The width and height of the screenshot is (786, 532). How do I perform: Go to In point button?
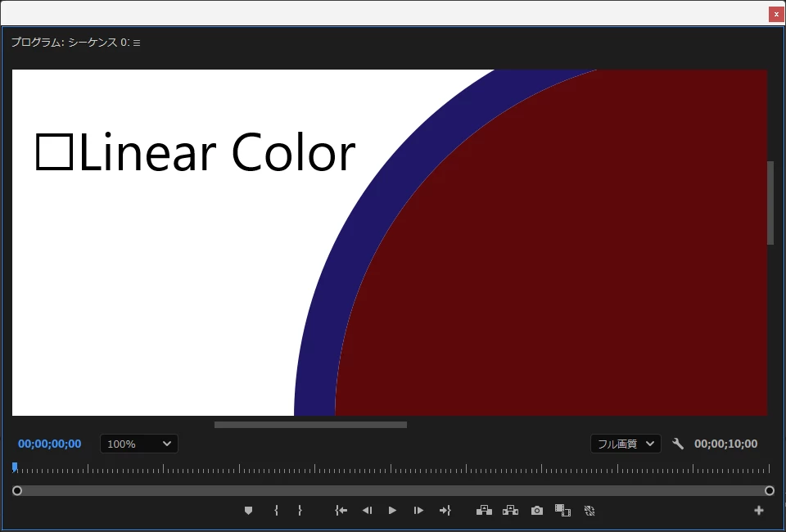pos(341,511)
